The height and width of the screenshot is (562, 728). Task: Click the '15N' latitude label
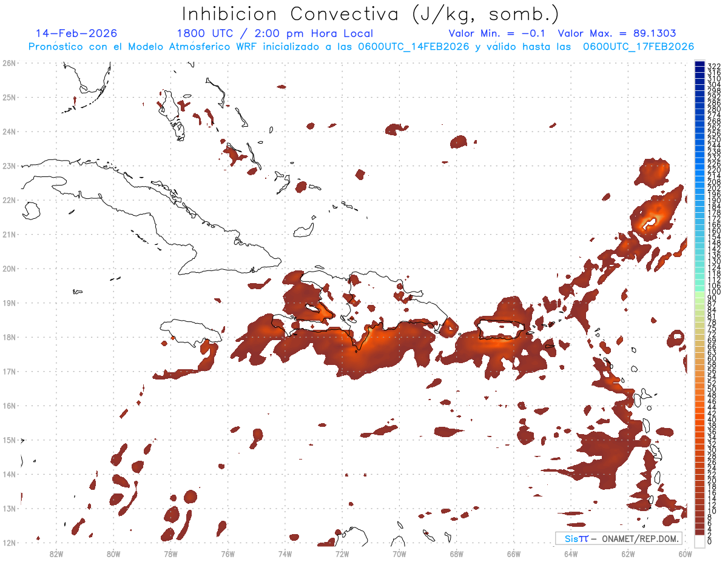9,440
